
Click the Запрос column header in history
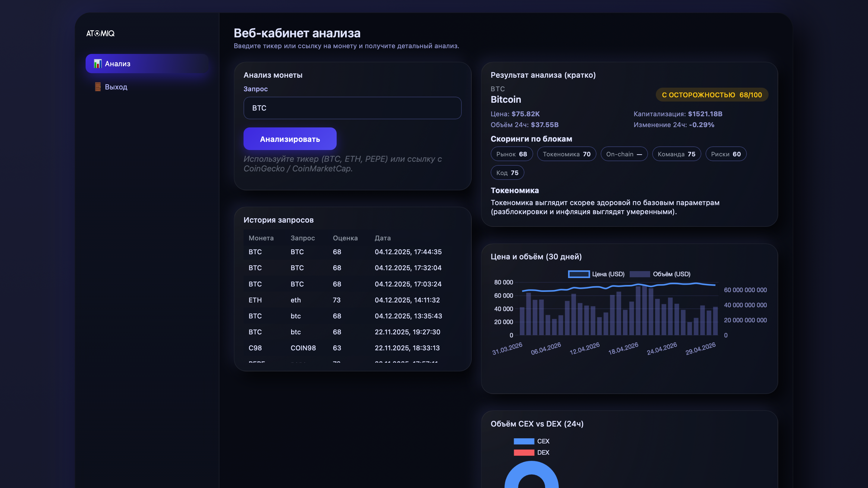coord(303,238)
